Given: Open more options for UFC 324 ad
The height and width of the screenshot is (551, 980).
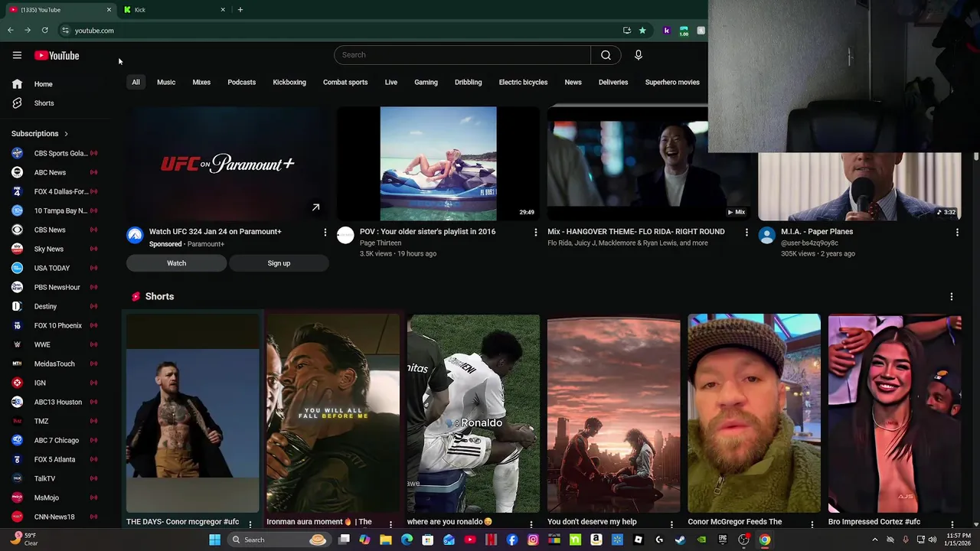Looking at the screenshot, I should click(325, 232).
